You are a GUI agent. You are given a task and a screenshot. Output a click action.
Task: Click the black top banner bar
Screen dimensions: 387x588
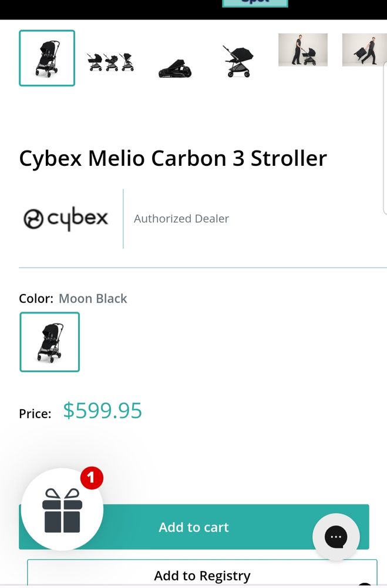117,9
